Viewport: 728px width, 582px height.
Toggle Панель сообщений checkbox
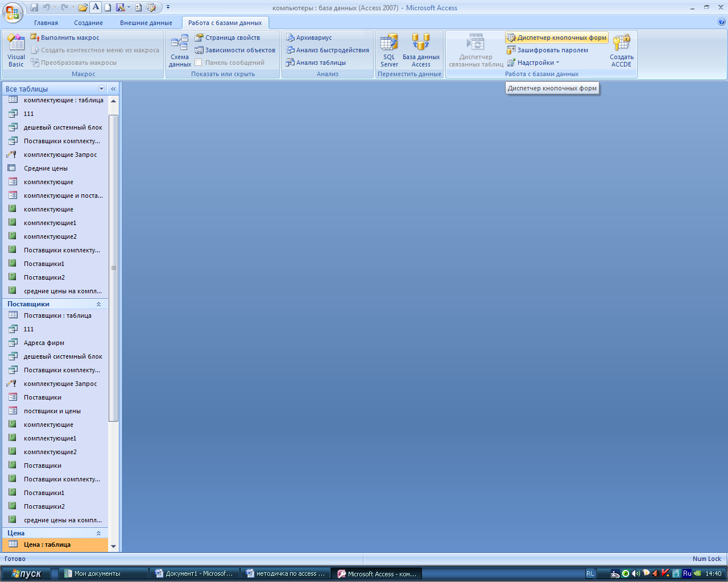click(198, 63)
